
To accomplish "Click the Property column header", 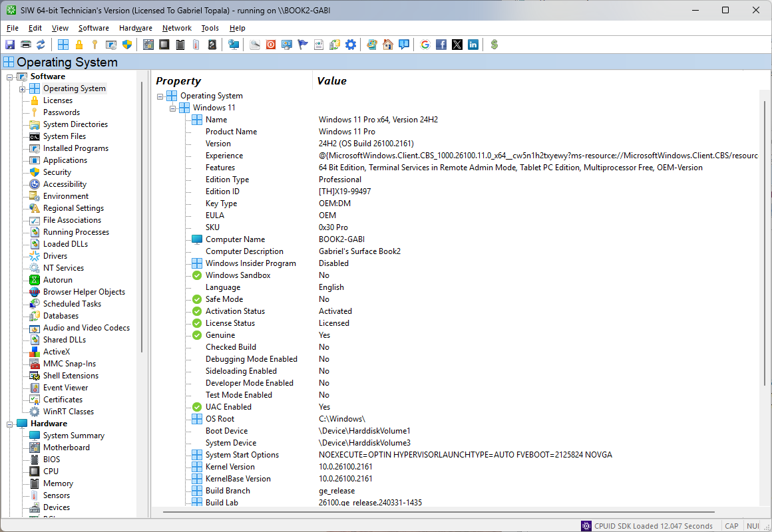I will (x=178, y=81).
